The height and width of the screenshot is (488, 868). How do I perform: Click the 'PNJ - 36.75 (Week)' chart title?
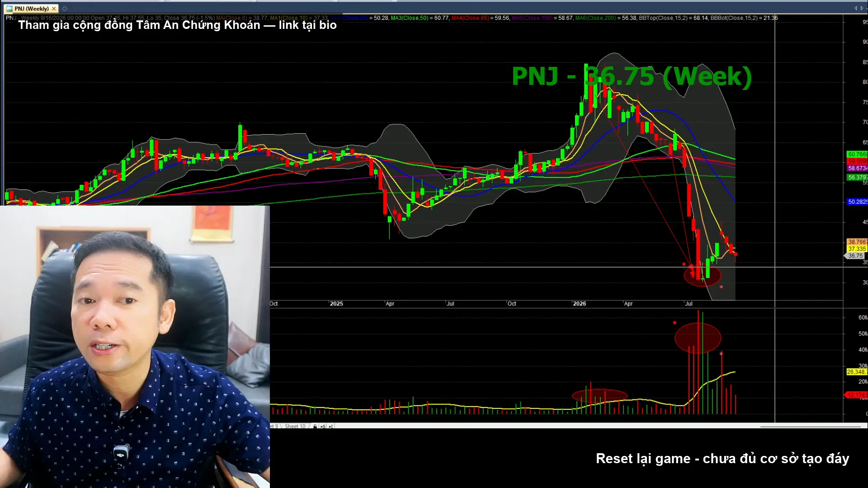pyautogui.click(x=632, y=76)
